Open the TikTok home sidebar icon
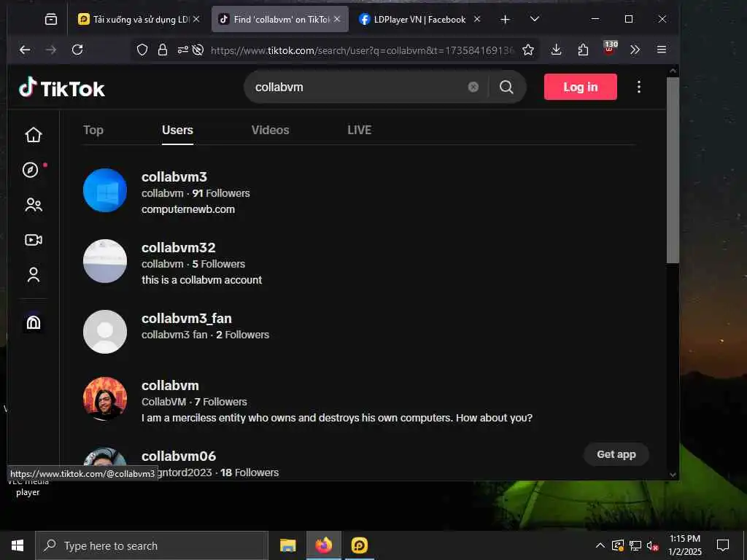This screenshot has height=560, width=747. click(34, 135)
